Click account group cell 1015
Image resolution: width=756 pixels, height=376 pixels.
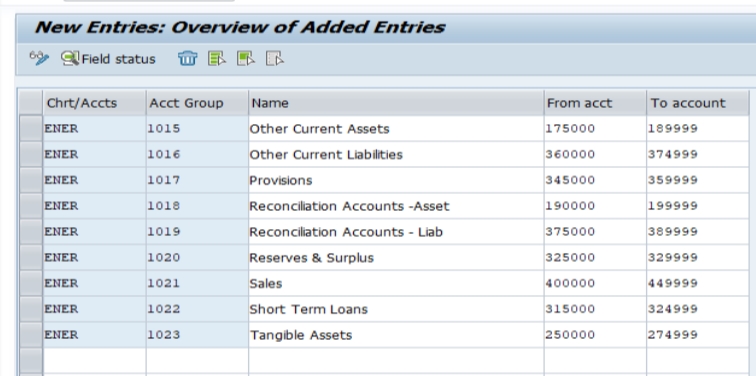pyautogui.click(x=197, y=129)
